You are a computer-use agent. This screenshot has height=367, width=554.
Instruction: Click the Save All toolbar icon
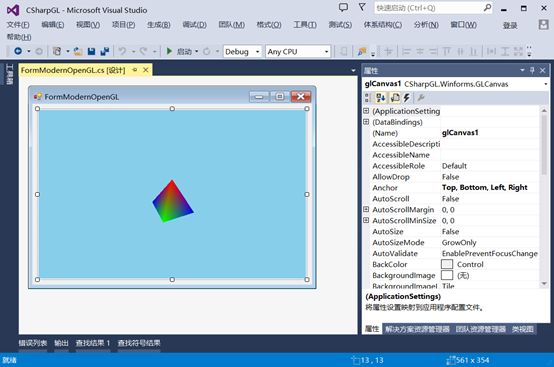[x=105, y=52]
